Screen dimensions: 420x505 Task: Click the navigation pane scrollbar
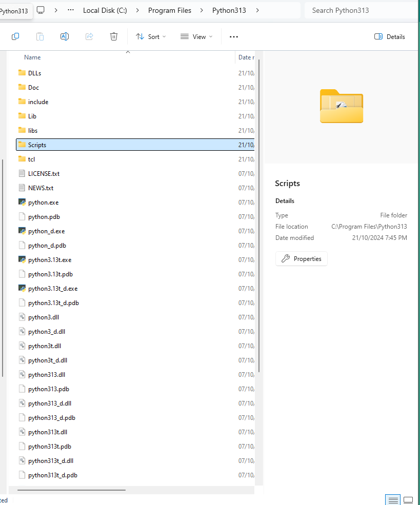tap(3, 268)
